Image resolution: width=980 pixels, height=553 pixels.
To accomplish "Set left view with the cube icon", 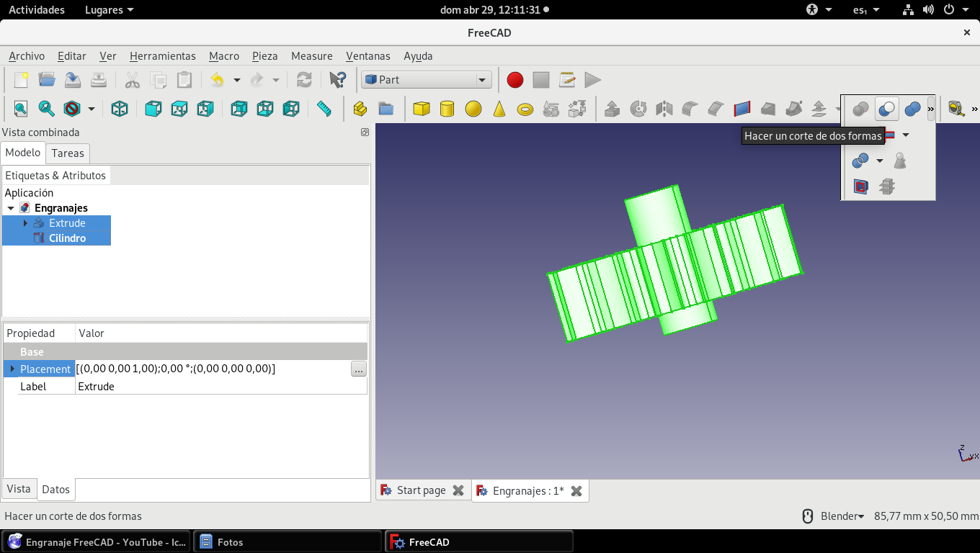I will (290, 109).
